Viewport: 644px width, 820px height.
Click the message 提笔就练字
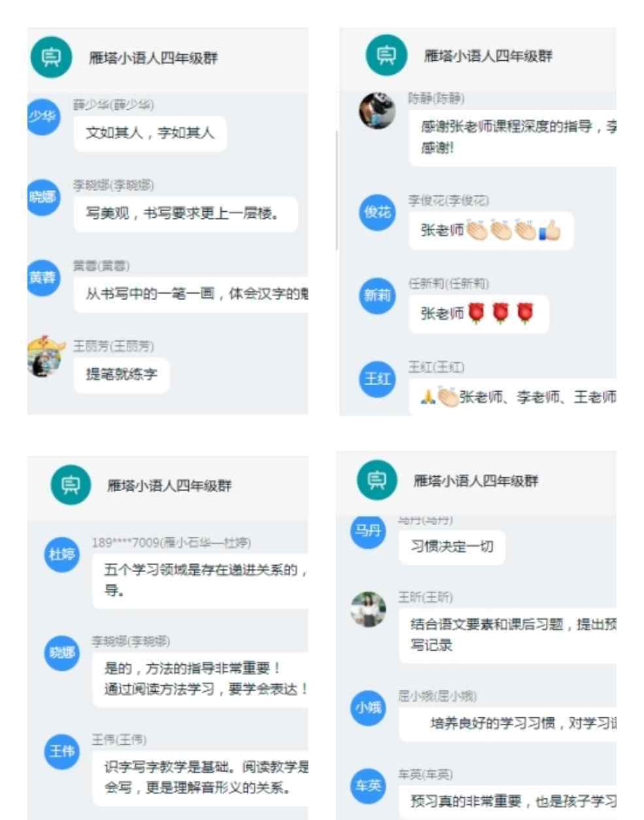[x=122, y=375]
